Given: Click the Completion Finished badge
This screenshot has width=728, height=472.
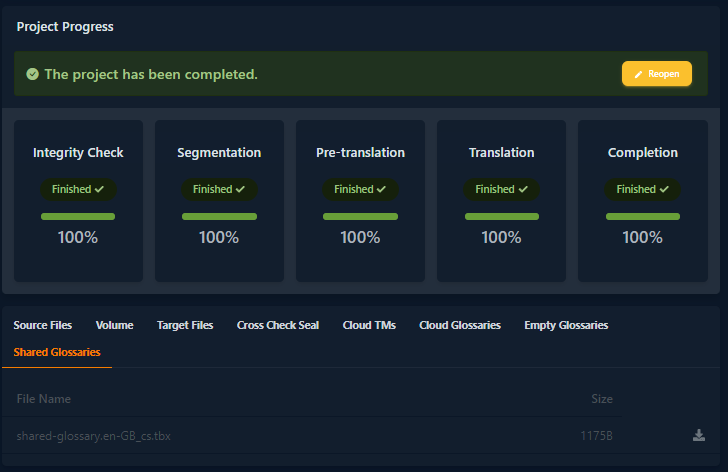Looking at the screenshot, I should pyautogui.click(x=643, y=189).
